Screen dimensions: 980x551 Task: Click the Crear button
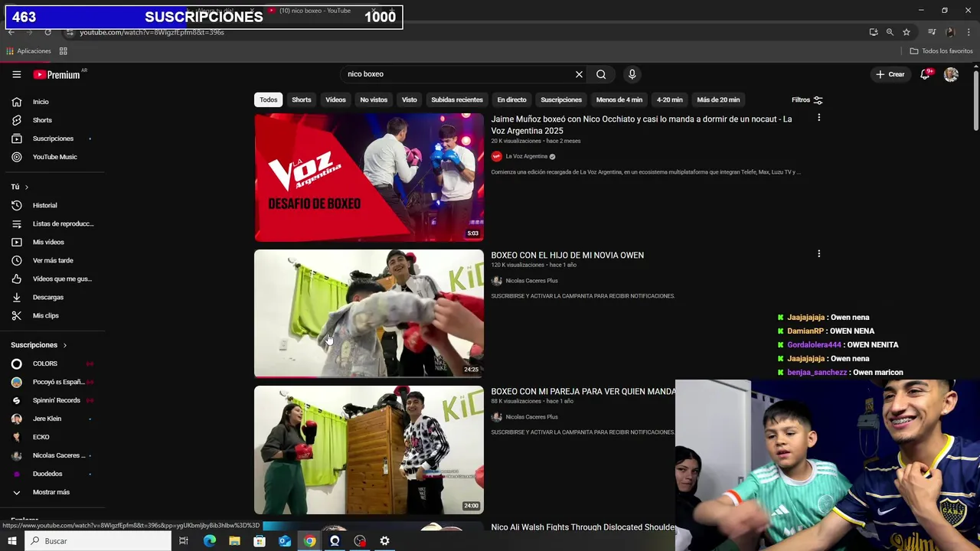(890, 74)
